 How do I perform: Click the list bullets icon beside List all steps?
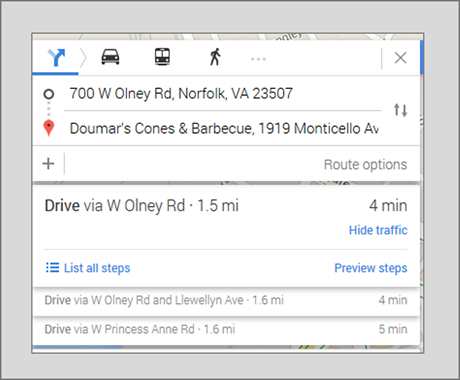(52, 268)
